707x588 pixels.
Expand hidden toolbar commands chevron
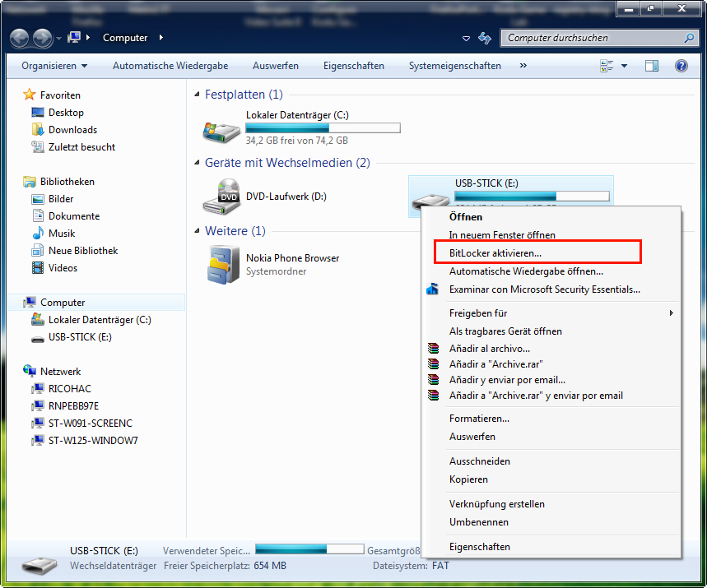(x=523, y=66)
